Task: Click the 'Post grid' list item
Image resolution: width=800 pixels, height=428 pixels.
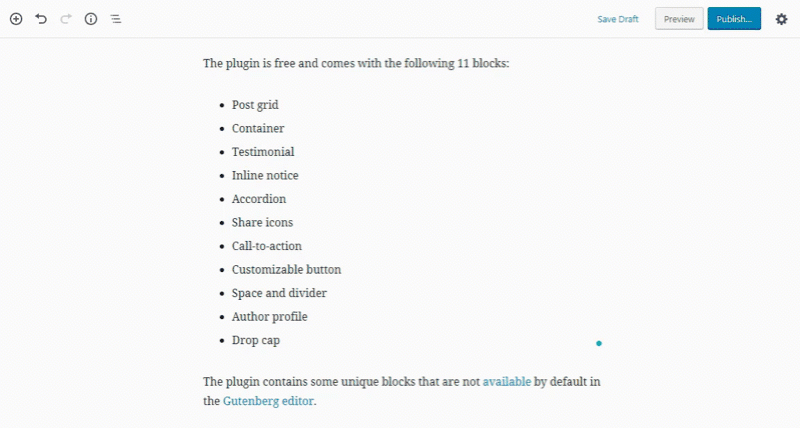Action: pyautogui.click(x=255, y=105)
